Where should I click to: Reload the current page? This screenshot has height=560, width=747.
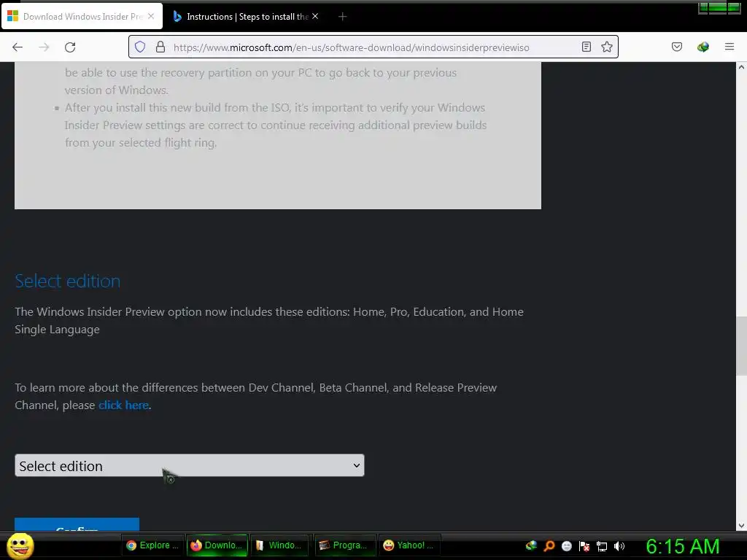coord(70,47)
